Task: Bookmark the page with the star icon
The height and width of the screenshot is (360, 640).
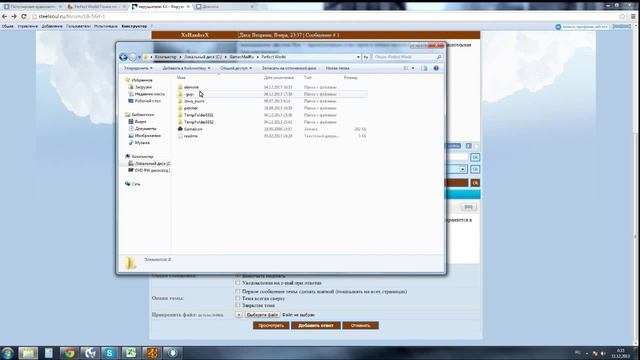Action: click(x=622, y=16)
